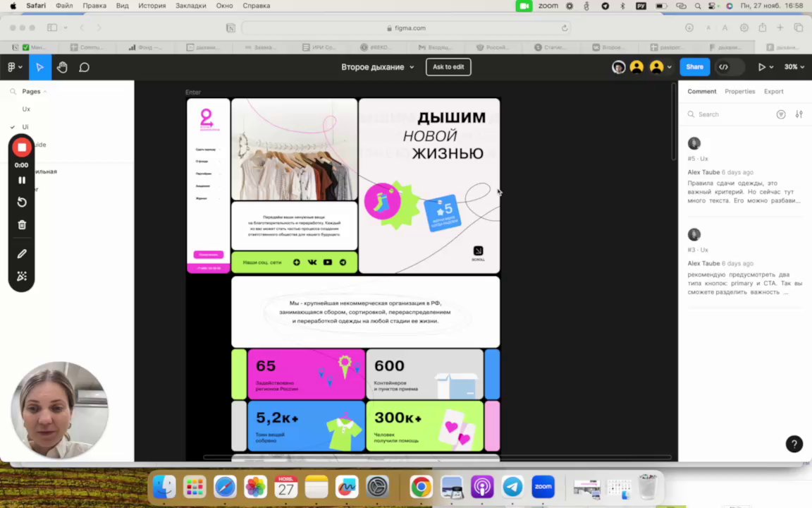The width and height of the screenshot is (812, 508).
Task: Expand the collaborator avatars dropdown
Action: click(670, 67)
